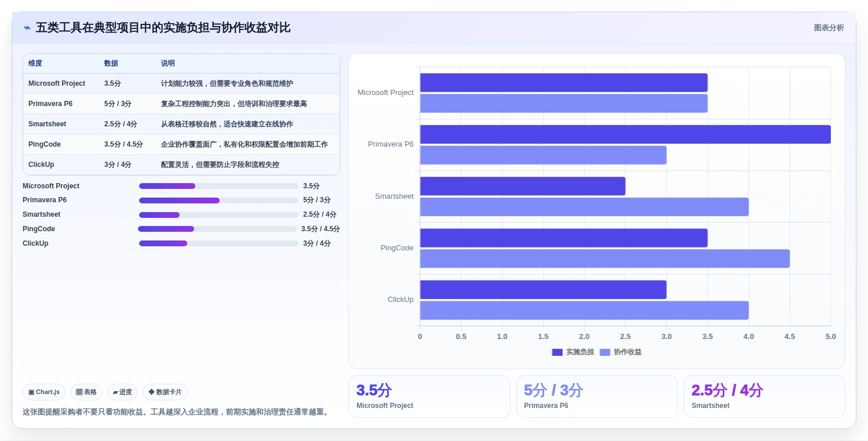868x441 pixels.
Task: Click the Primavera P6 chart axis label
Action: click(391, 144)
